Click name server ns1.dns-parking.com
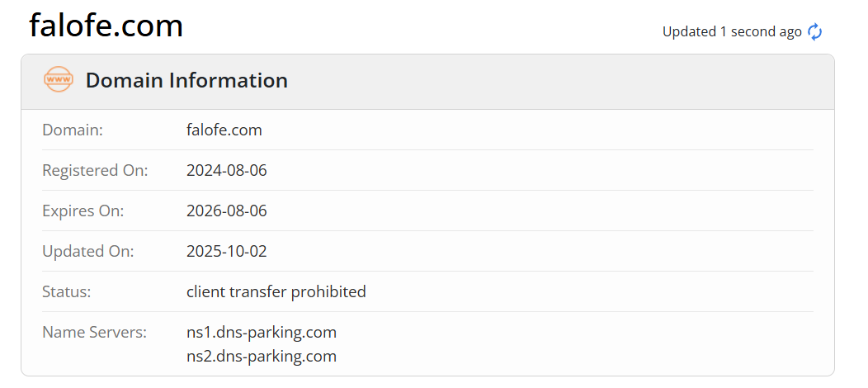The image size is (868, 388). 262,332
